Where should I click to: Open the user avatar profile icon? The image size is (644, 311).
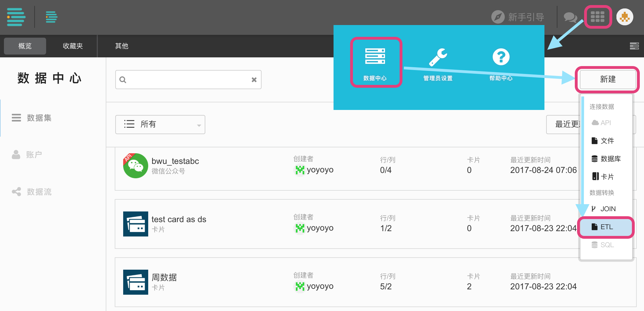[625, 17]
